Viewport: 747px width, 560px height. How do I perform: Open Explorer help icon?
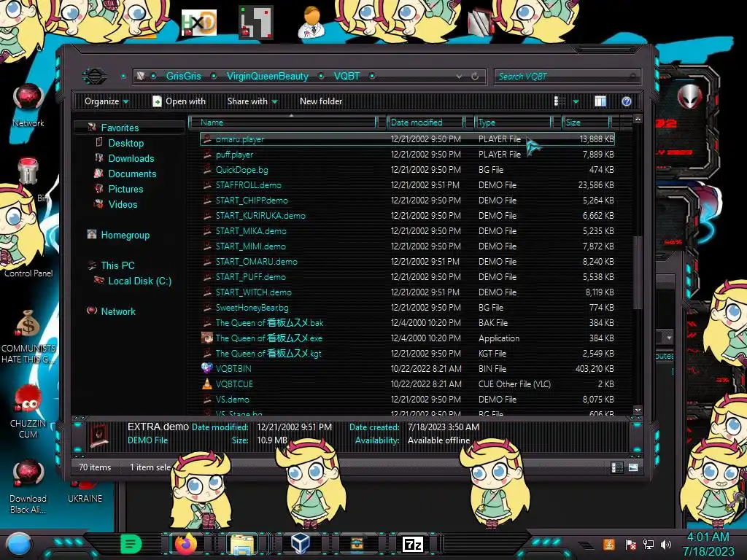coord(627,101)
